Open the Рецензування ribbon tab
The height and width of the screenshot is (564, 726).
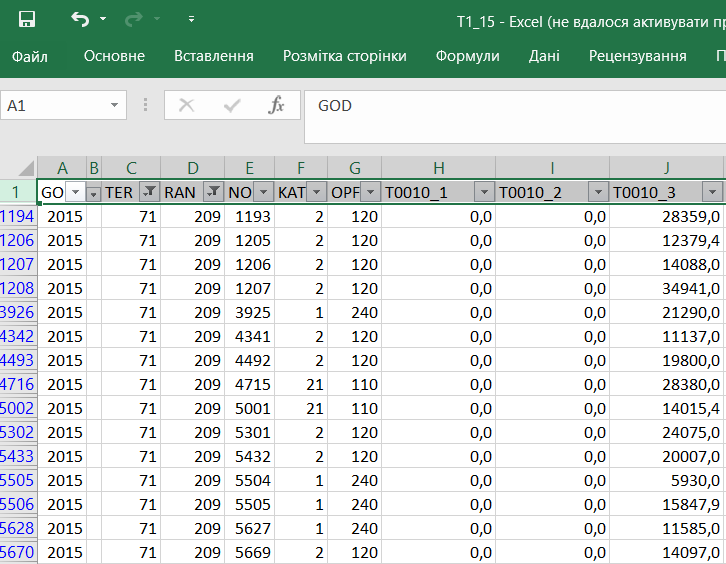click(638, 56)
